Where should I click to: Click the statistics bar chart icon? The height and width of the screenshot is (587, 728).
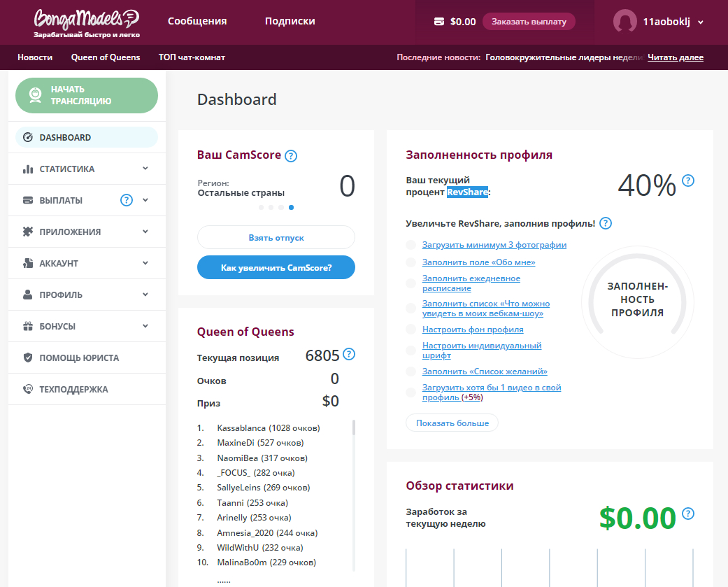pyautogui.click(x=28, y=169)
